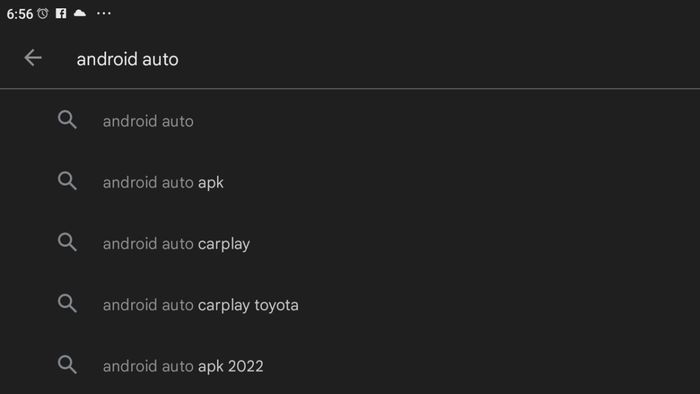Tap search icon next to 'android auto carplay'
This screenshot has height=394, width=700.
pyautogui.click(x=67, y=242)
